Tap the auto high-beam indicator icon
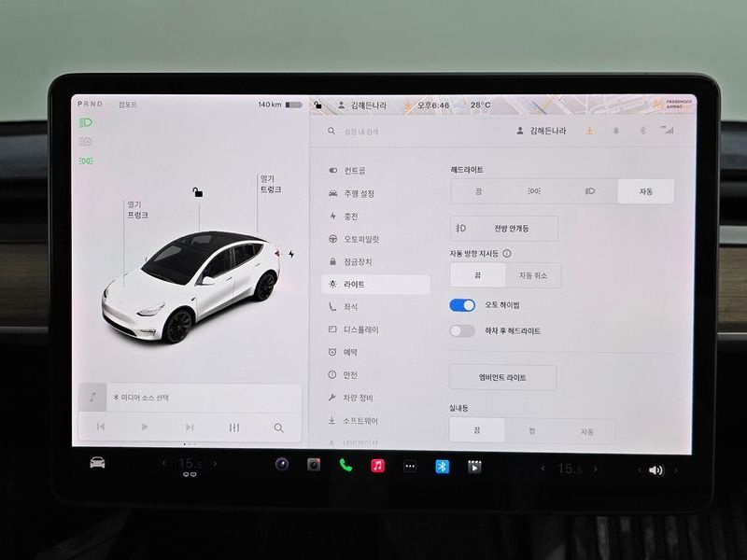Image resolution: width=747 pixels, height=560 pixels. tap(86, 142)
